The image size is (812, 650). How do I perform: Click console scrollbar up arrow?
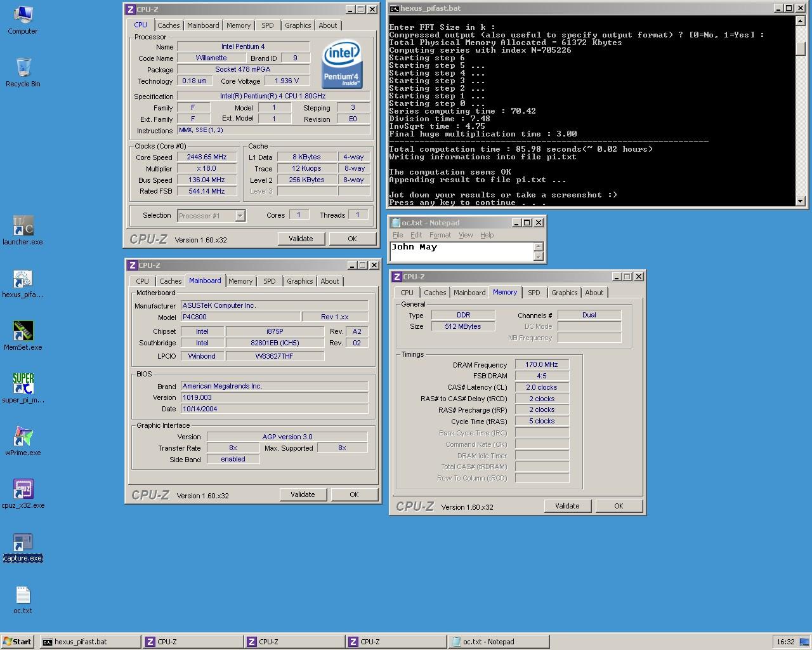800,21
